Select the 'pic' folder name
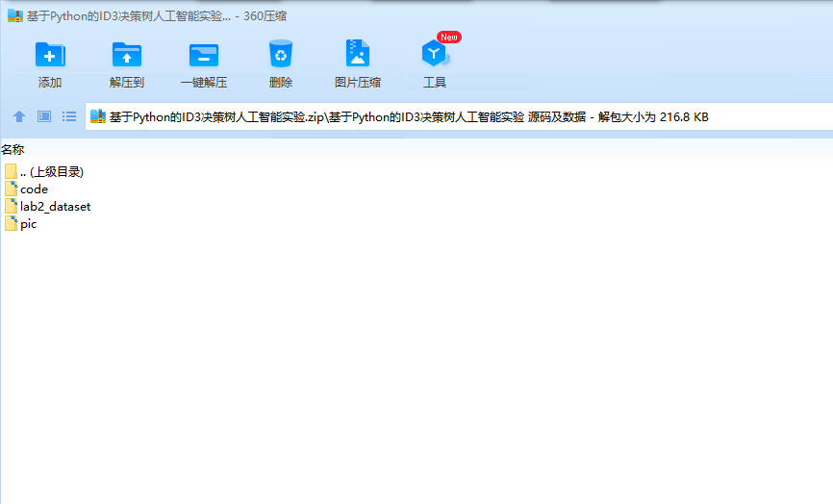The width and height of the screenshot is (833, 504). (x=28, y=224)
